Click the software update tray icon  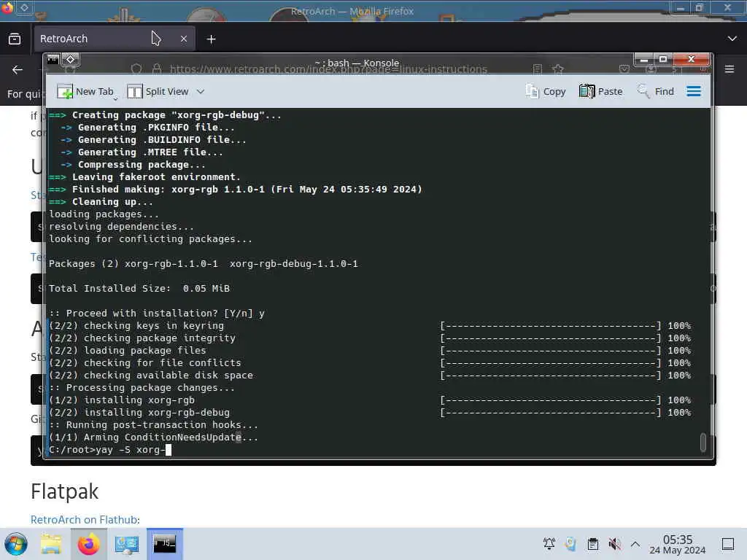[x=570, y=543]
